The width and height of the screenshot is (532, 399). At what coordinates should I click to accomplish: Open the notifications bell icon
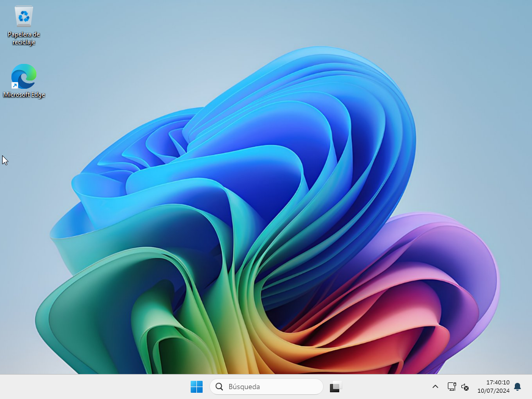tap(517, 387)
